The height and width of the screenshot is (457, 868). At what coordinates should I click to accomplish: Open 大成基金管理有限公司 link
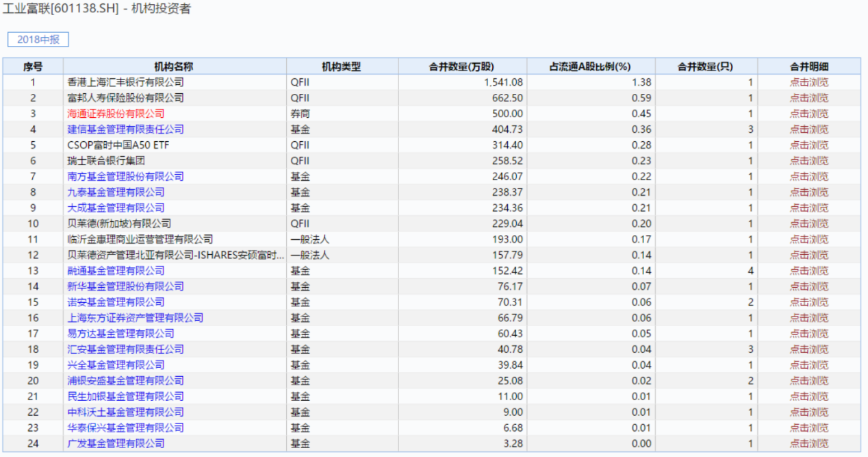pyautogui.click(x=116, y=208)
